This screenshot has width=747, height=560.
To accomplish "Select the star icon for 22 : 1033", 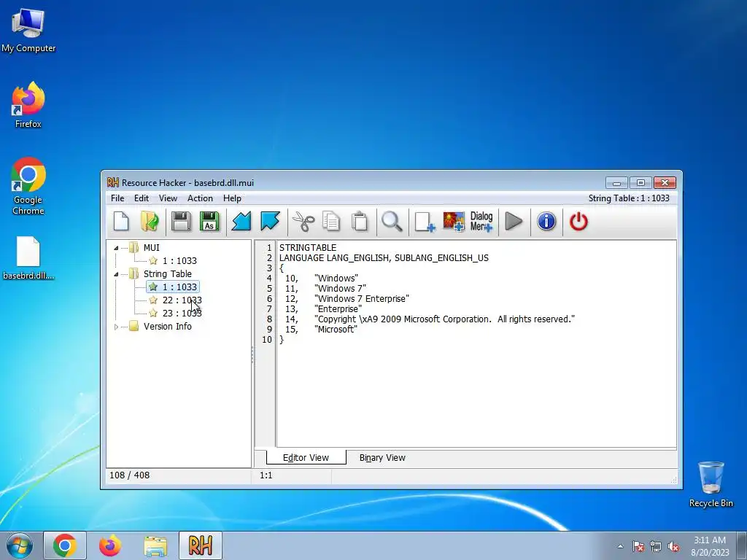I will click(153, 300).
